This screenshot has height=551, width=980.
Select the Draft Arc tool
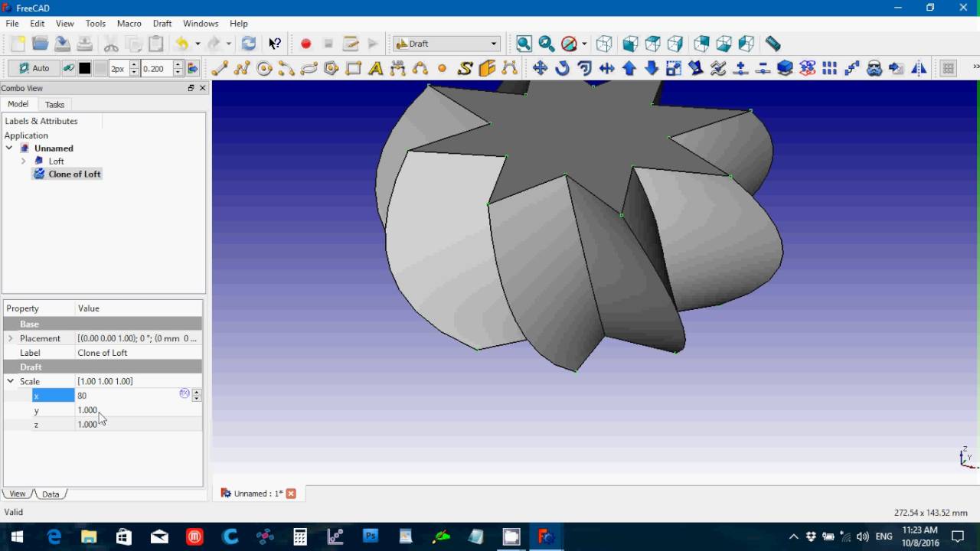point(286,68)
